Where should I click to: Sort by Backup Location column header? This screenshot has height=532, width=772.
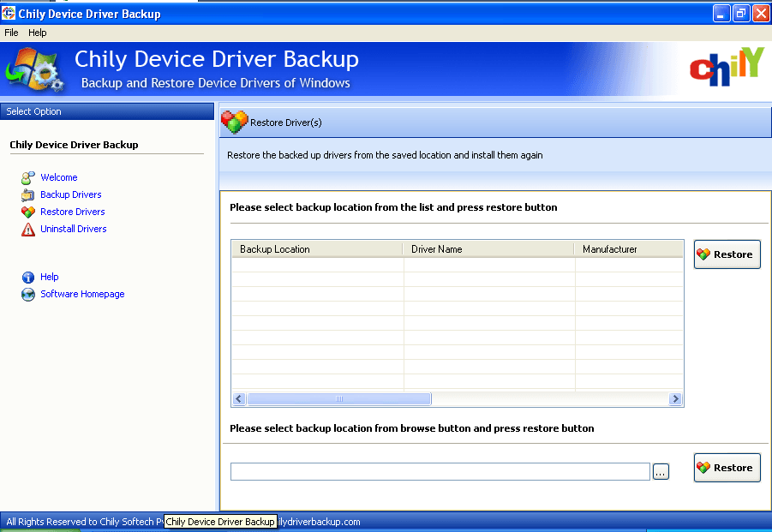pyautogui.click(x=317, y=249)
